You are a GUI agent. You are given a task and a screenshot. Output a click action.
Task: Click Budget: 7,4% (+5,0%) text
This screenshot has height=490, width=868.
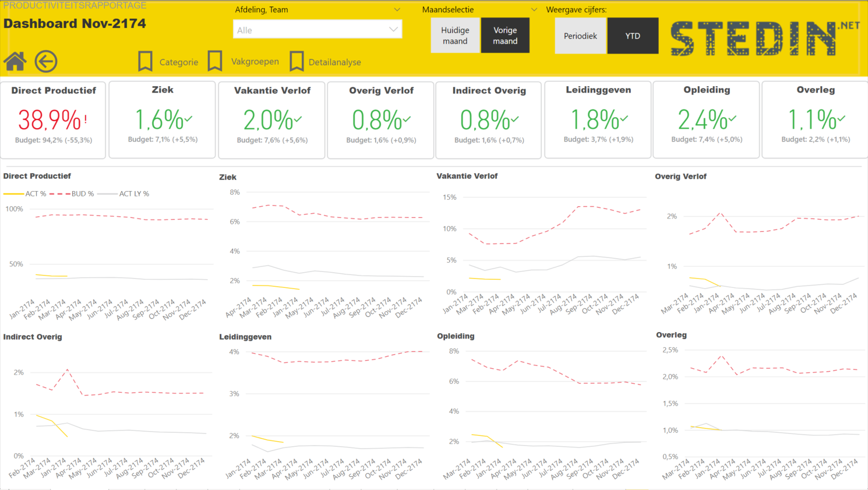[x=707, y=140]
